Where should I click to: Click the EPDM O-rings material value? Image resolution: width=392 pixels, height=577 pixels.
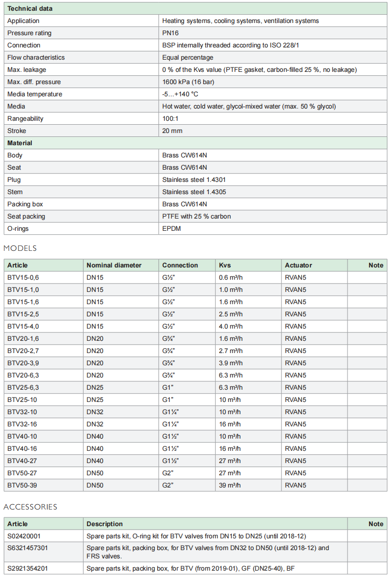(172, 229)
